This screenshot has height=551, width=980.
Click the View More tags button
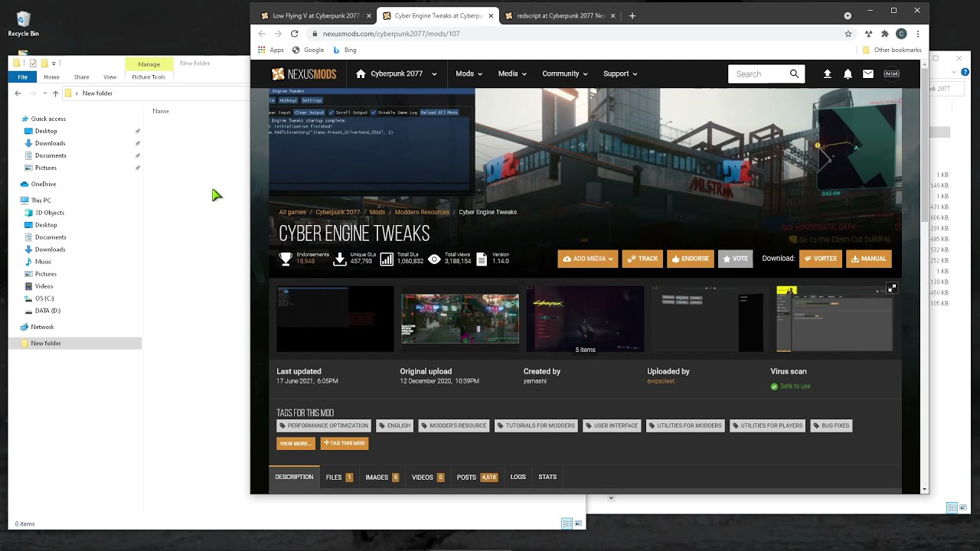pyautogui.click(x=296, y=443)
